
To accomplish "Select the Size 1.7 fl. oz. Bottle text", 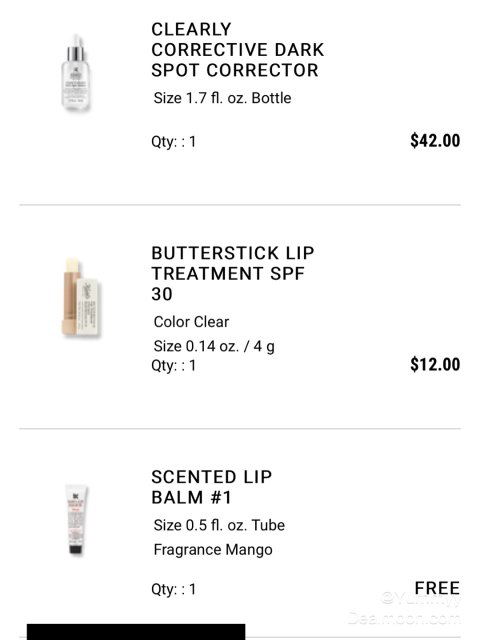I will 222,98.
